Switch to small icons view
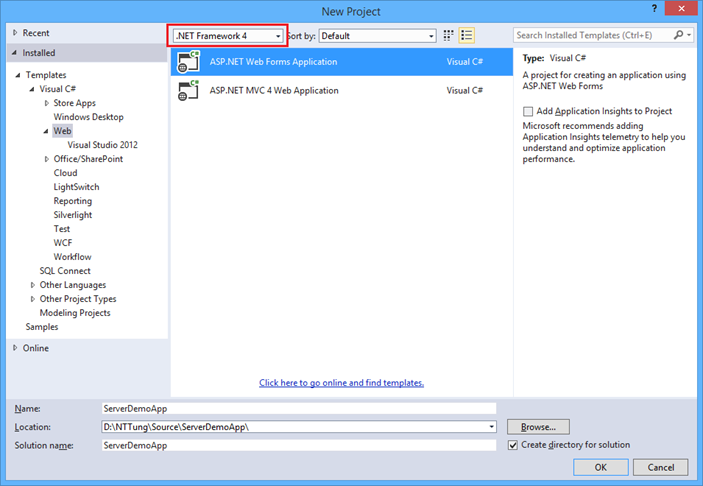 [x=448, y=35]
